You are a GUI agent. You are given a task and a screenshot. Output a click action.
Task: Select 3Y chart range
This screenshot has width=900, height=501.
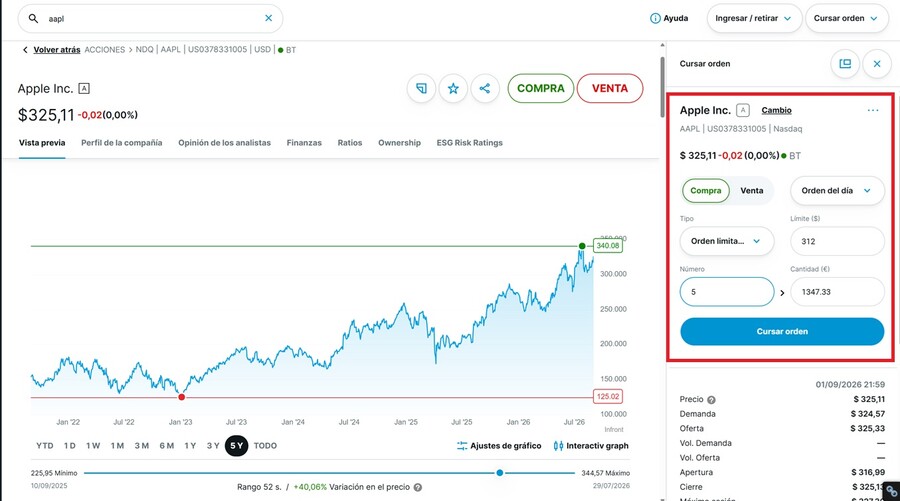point(213,446)
